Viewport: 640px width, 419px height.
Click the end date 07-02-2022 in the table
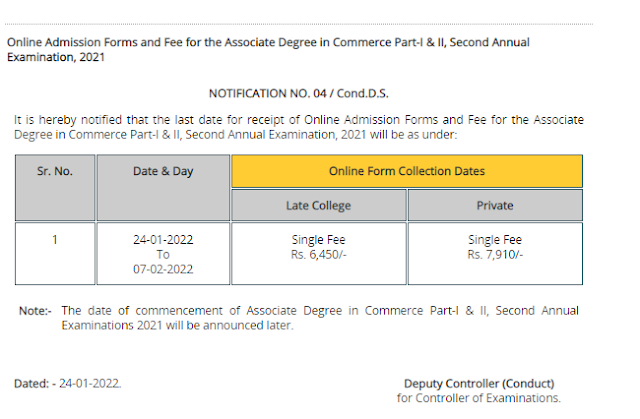(163, 269)
